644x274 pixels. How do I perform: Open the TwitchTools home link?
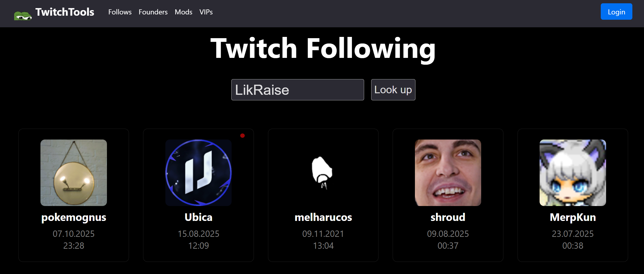point(65,12)
